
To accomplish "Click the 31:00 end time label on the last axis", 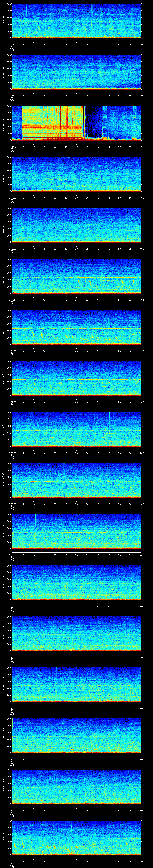I will (x=141, y=861).
